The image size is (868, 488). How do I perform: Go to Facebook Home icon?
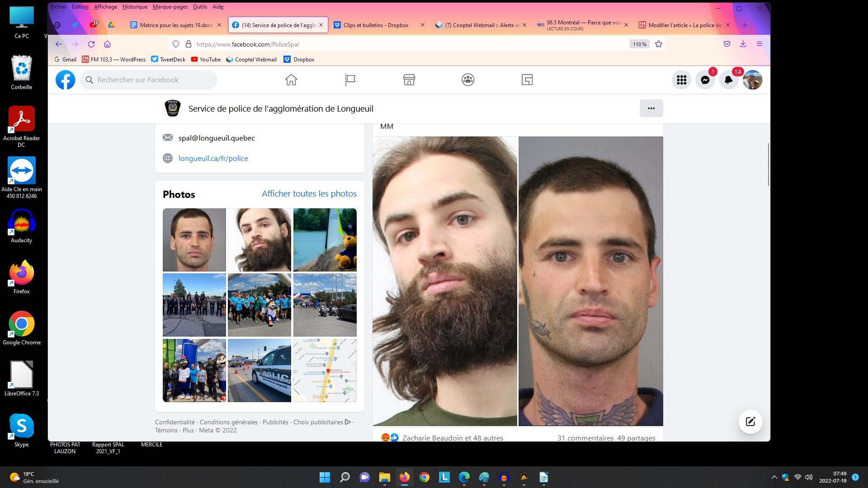tap(291, 80)
